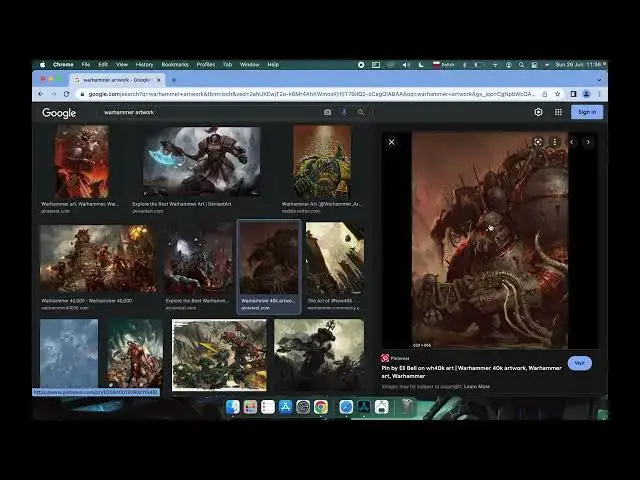Activate voice search microphone icon
Viewport: 640px width, 480px height.
click(344, 112)
